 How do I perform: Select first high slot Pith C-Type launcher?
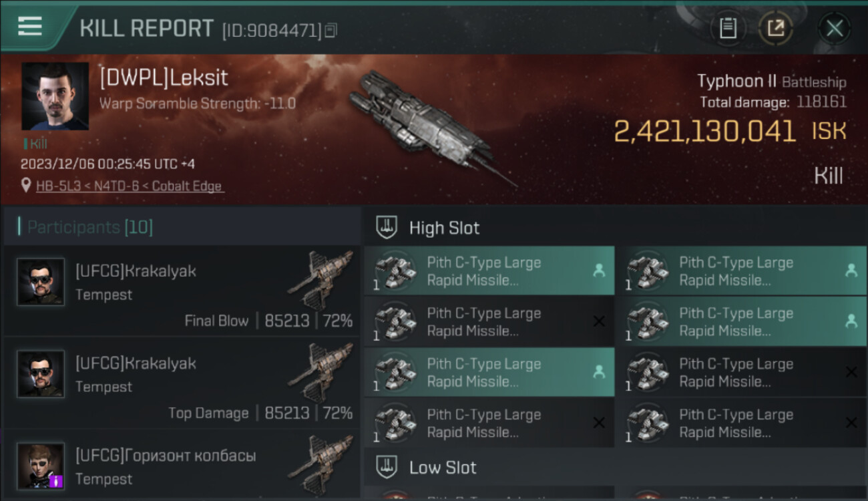489,271
